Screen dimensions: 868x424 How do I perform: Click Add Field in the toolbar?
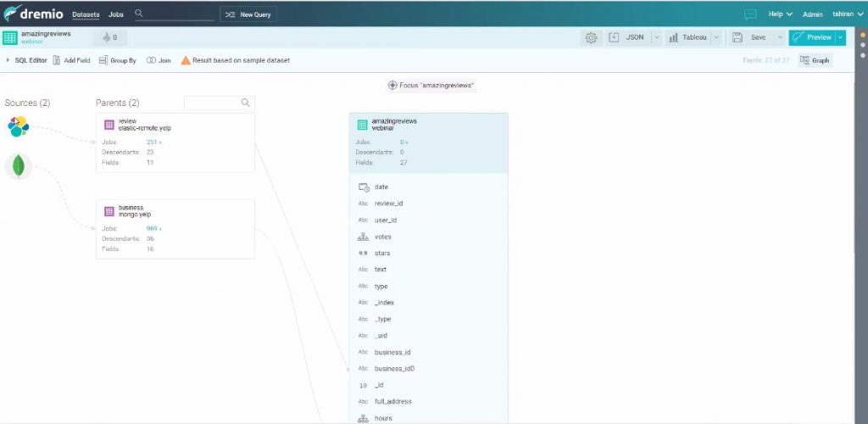tap(71, 60)
